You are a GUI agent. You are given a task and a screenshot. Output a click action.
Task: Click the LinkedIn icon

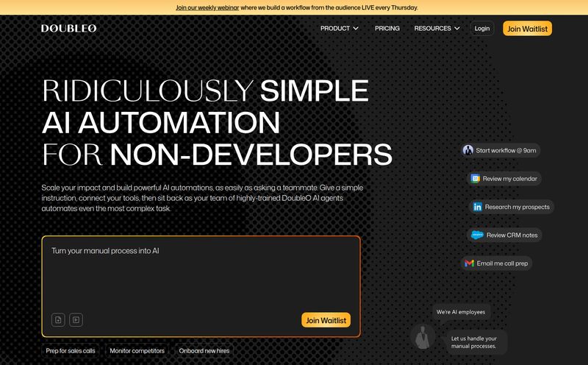click(477, 207)
